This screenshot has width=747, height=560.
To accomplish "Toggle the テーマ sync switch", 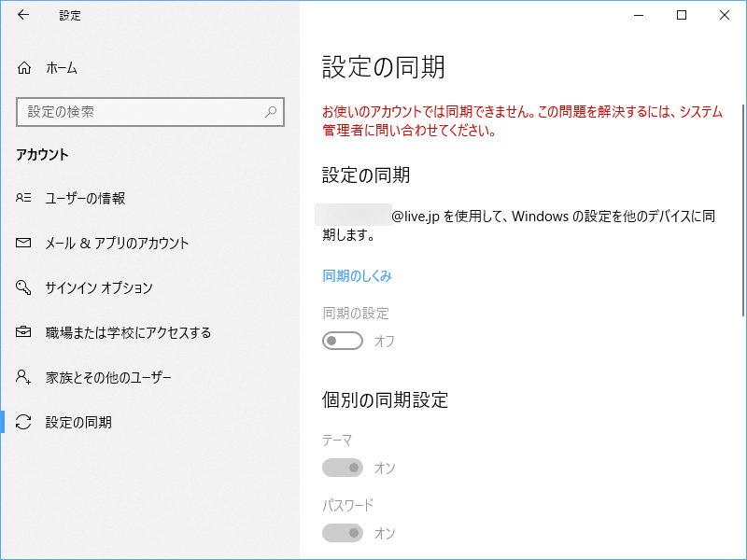I will point(343,467).
